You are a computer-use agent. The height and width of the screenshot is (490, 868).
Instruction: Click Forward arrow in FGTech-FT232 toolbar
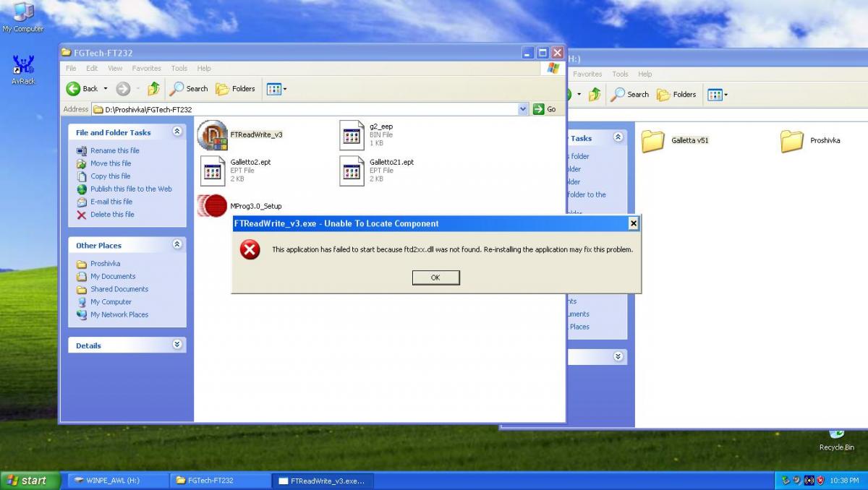click(x=123, y=89)
